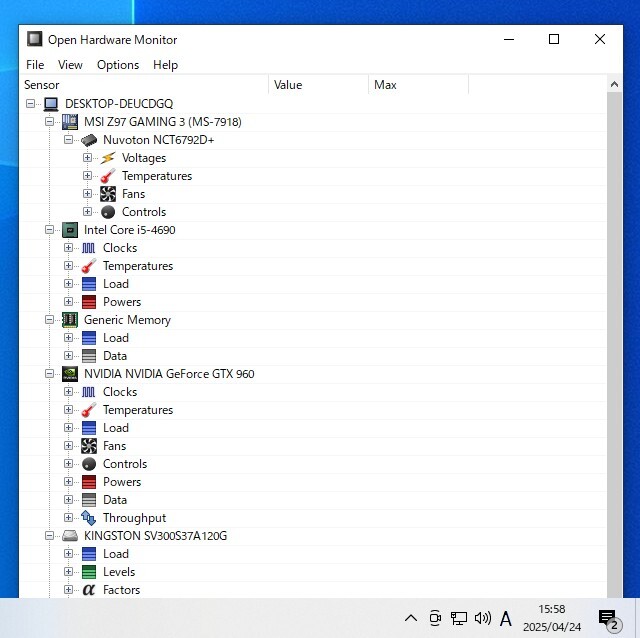
Task: Click the chip icon next to Nuvoton NCT6792D+
Action: (89, 140)
